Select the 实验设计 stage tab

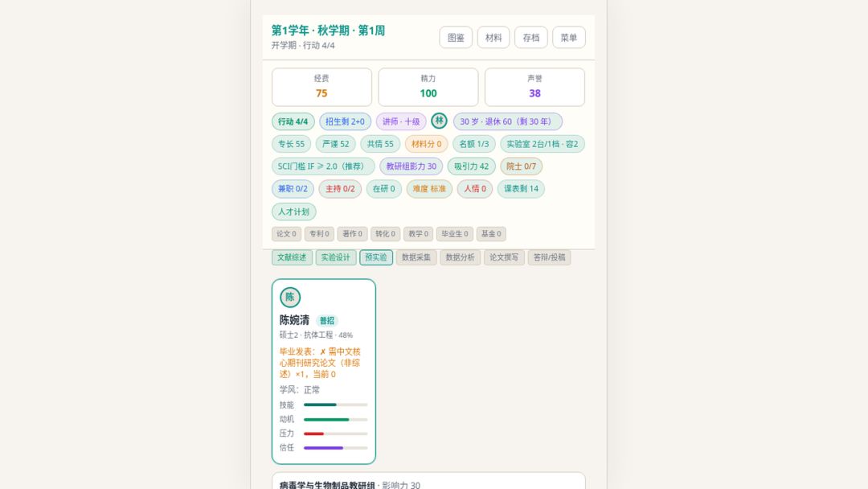tap(335, 257)
